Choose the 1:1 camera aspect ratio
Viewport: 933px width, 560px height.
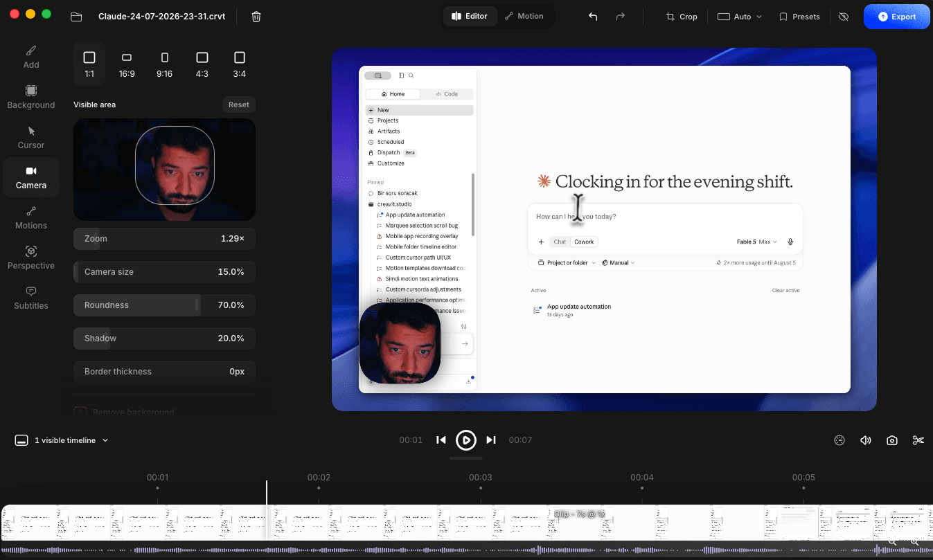[x=89, y=64]
